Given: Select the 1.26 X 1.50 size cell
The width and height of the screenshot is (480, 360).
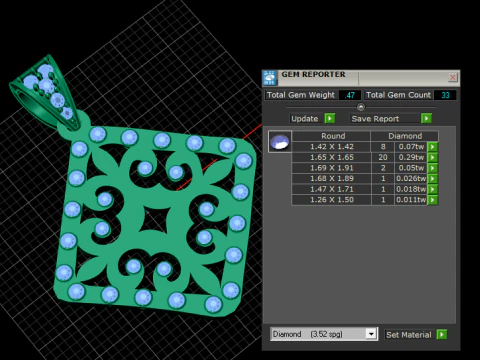Looking at the screenshot, I should point(332,200).
